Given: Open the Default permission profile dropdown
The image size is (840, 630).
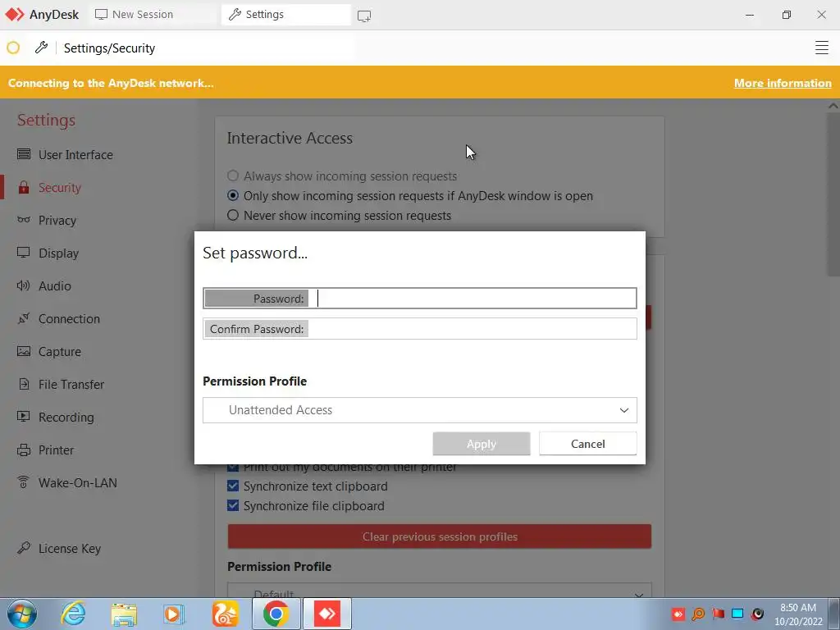Looking at the screenshot, I should pyautogui.click(x=440, y=591).
